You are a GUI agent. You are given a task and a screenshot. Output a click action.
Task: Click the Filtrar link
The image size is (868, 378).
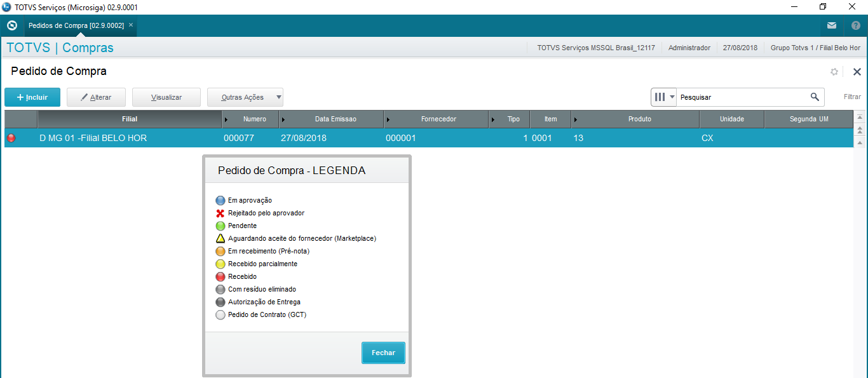pyautogui.click(x=852, y=97)
